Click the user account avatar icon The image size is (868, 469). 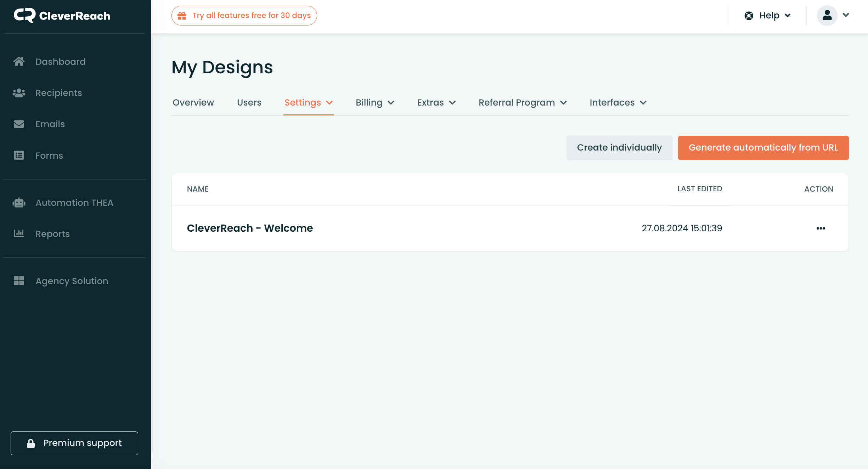[x=827, y=15]
